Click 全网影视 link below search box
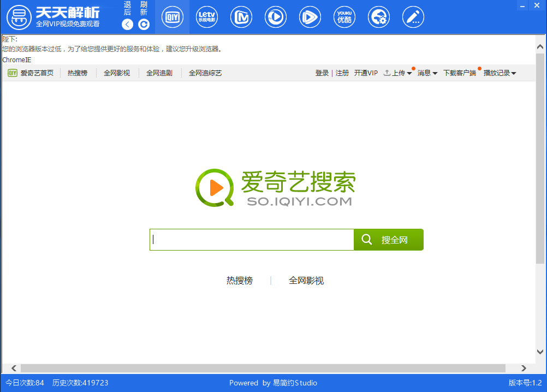Viewport: 547px width, 392px height. coord(306,281)
